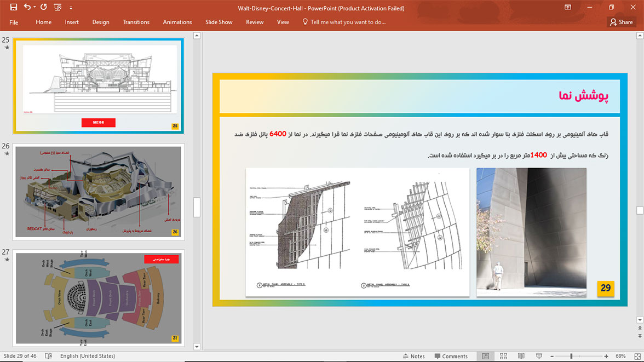644x362 pixels.
Task: Switch to the Home tab
Action: coord(44,22)
